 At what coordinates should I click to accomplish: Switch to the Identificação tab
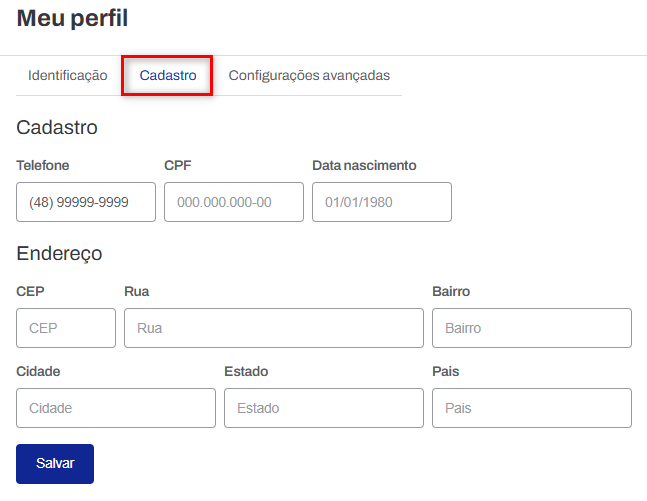point(67,75)
